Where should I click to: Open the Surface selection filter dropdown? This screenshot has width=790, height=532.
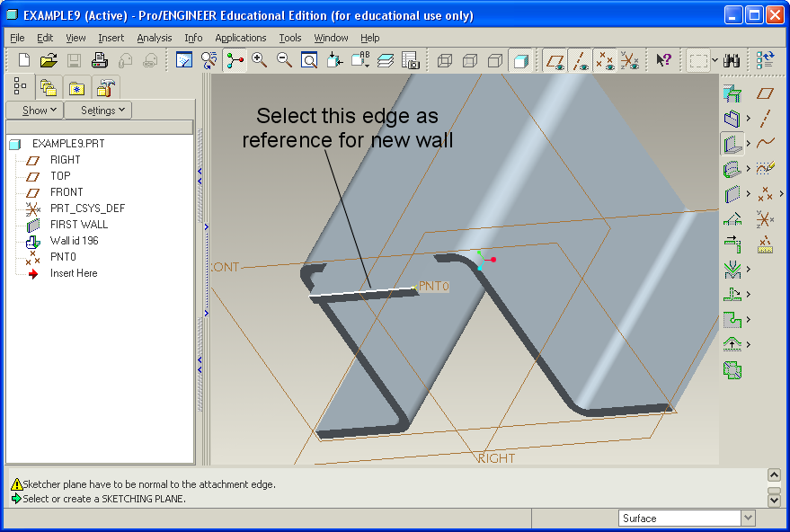click(748, 518)
